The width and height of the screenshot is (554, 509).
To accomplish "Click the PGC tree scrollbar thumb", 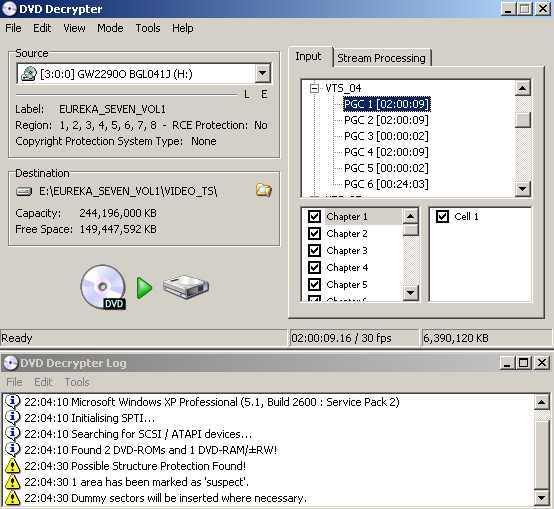I will [523, 120].
